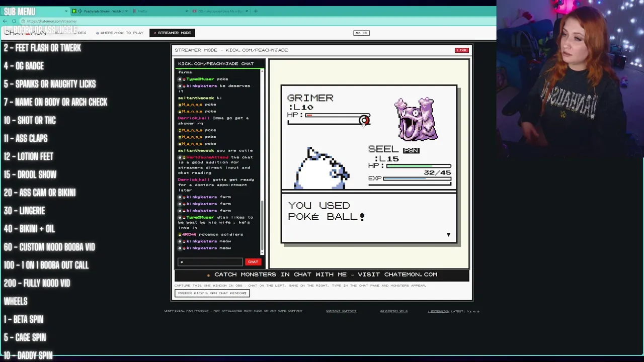
Task: Click Seel's green HP bar
Action: (419, 166)
